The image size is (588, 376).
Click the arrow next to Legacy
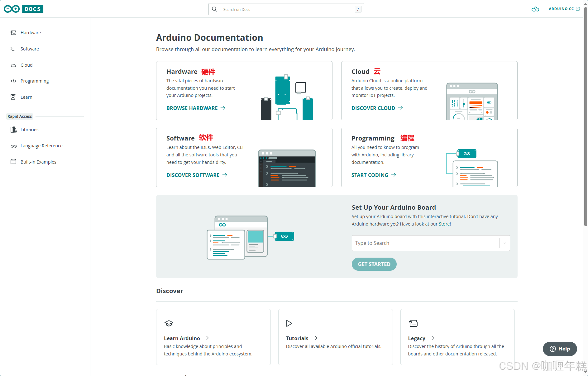pos(432,338)
